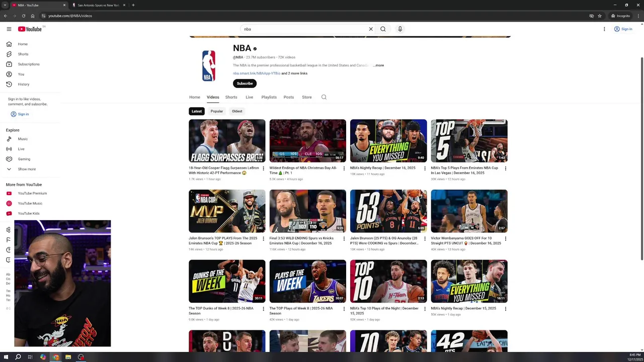This screenshot has height=362, width=644.
Task: Open nba.smart.link channel link
Action: coord(257,73)
